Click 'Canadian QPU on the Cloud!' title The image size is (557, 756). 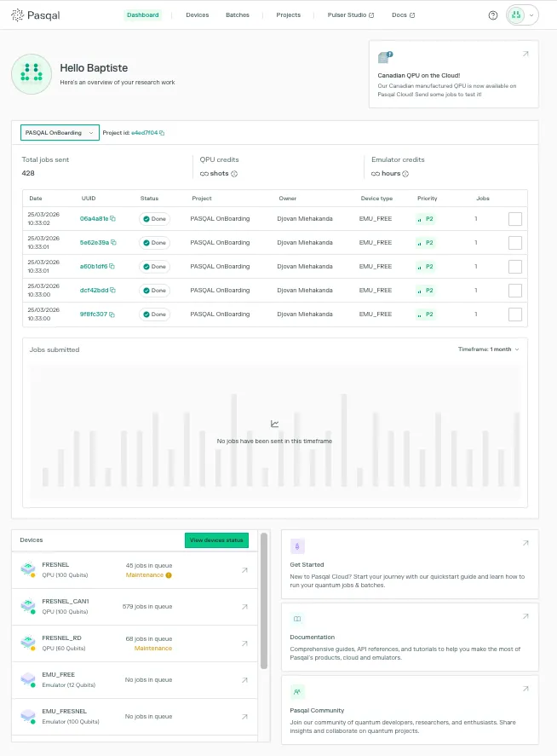(419, 76)
